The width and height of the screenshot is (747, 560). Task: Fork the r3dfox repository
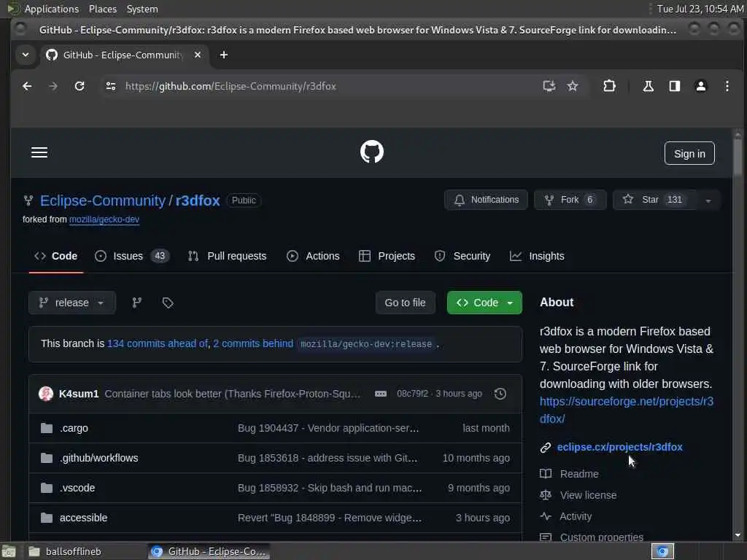570,200
